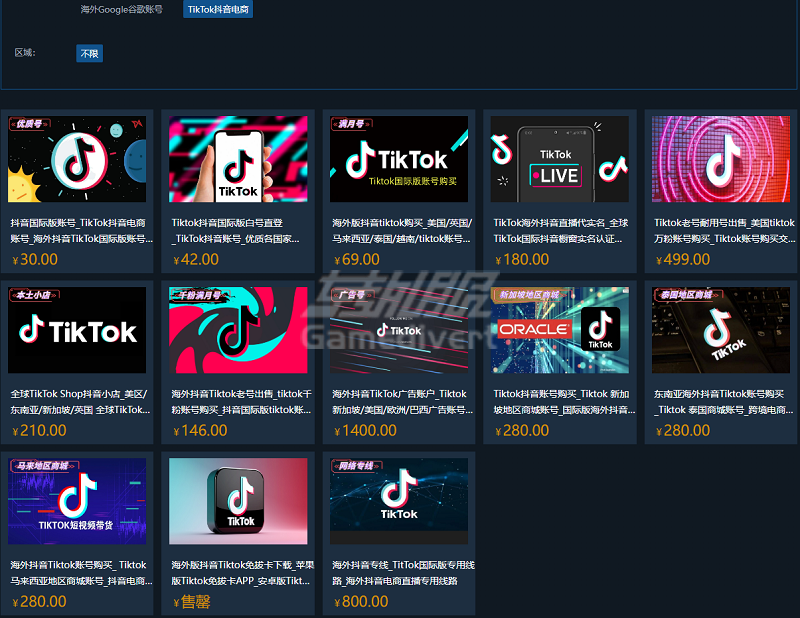Click the ¥800.00 price
The height and width of the screenshot is (618, 800).
click(x=361, y=601)
